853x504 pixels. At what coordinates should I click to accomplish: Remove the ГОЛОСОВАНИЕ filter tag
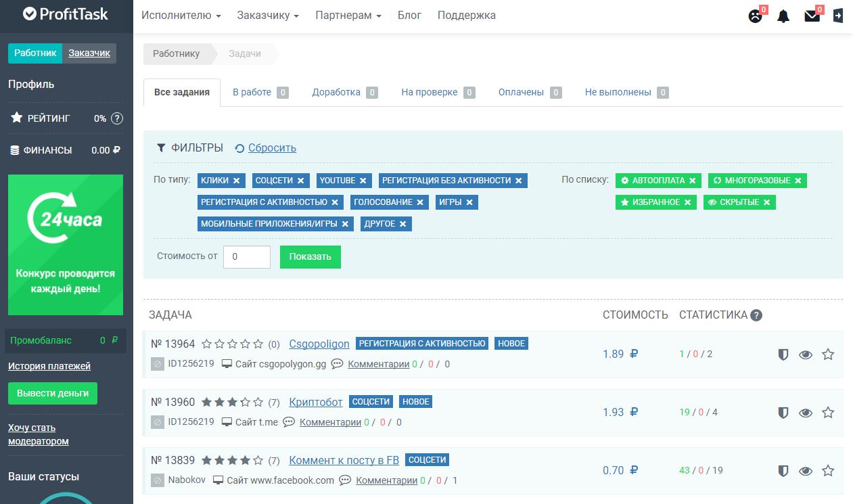(x=420, y=202)
